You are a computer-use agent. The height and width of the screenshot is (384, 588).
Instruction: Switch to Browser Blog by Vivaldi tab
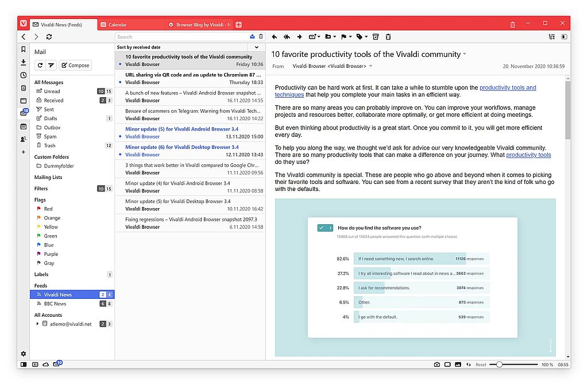pos(199,24)
